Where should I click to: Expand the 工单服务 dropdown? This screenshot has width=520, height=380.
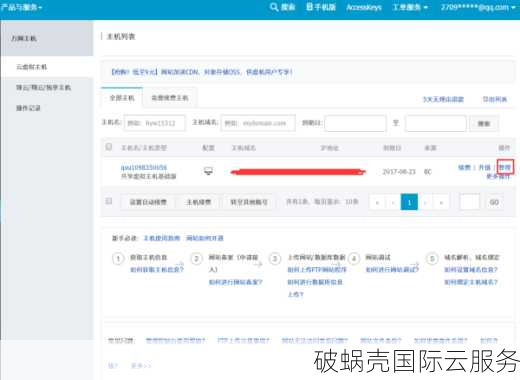coord(410,7)
